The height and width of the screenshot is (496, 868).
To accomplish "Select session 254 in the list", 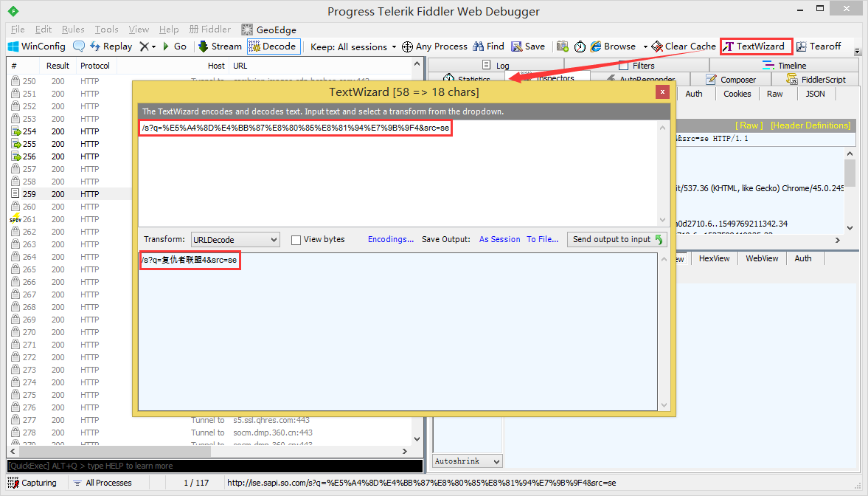I will (69, 131).
